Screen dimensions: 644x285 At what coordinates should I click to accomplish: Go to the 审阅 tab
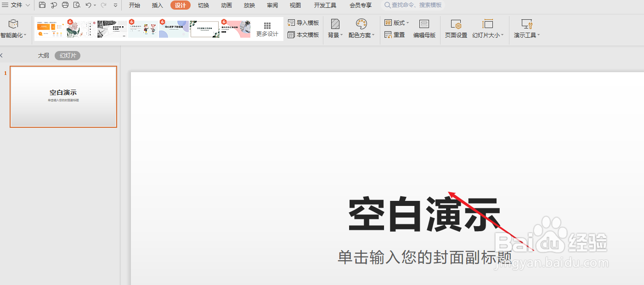point(272,6)
